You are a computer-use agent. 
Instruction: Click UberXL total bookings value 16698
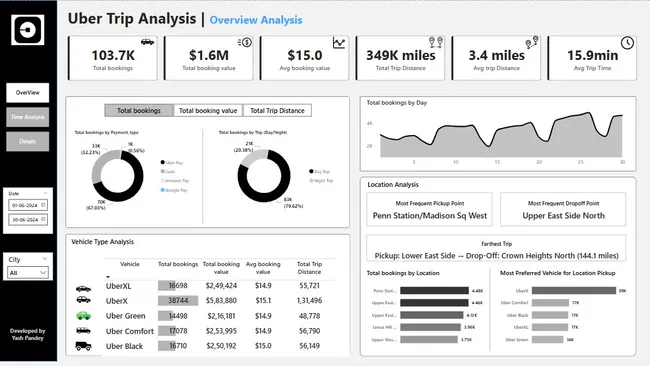click(x=178, y=286)
